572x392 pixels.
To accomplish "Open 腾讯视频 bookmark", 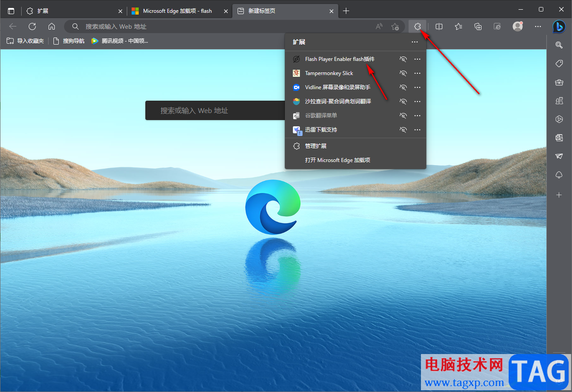I will (119, 41).
